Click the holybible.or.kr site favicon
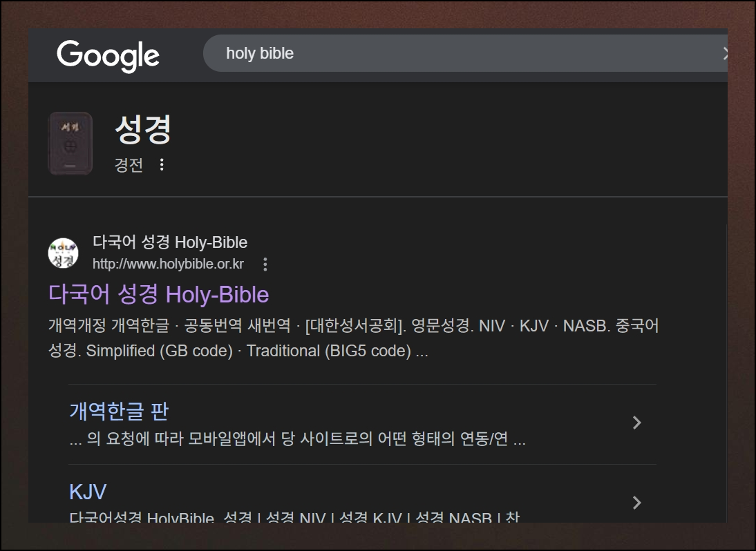 (63, 253)
